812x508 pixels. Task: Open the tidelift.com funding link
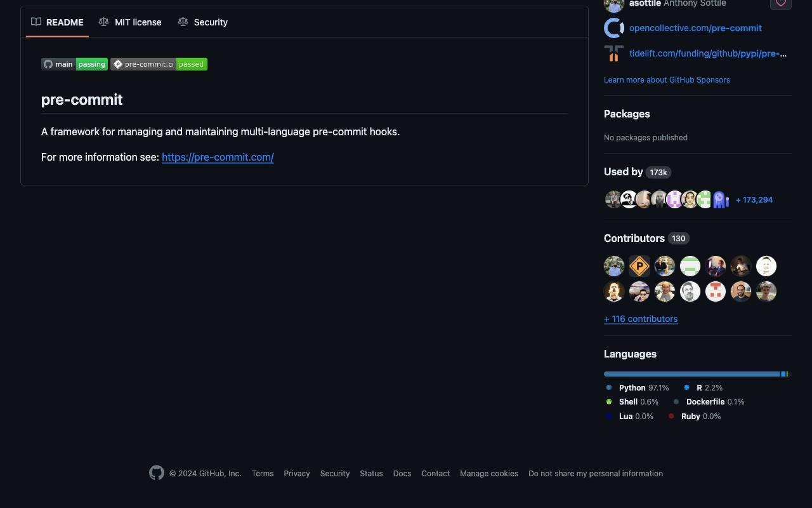point(708,53)
